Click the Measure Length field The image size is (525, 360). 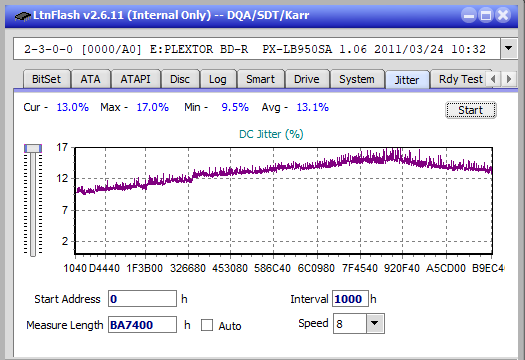(x=142, y=325)
